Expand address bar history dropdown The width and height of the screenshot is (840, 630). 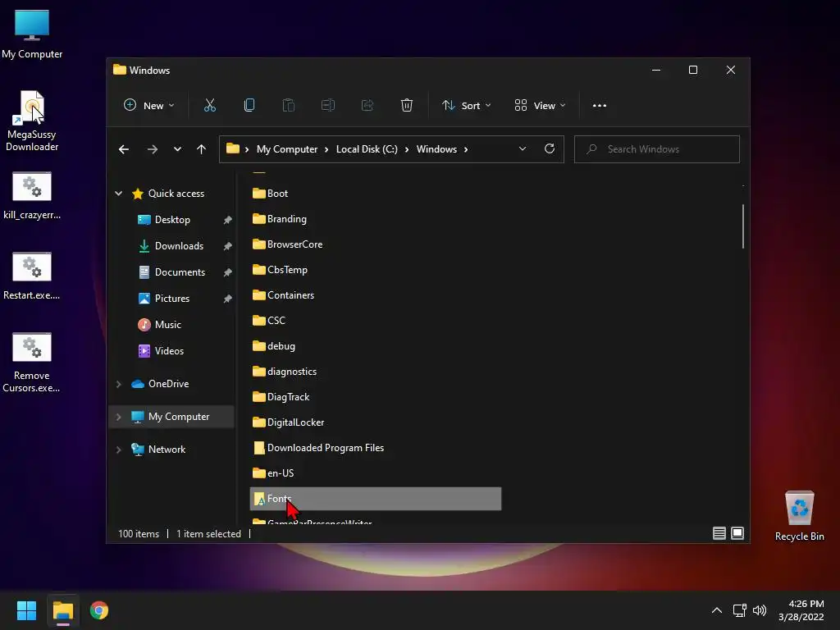[x=523, y=149]
